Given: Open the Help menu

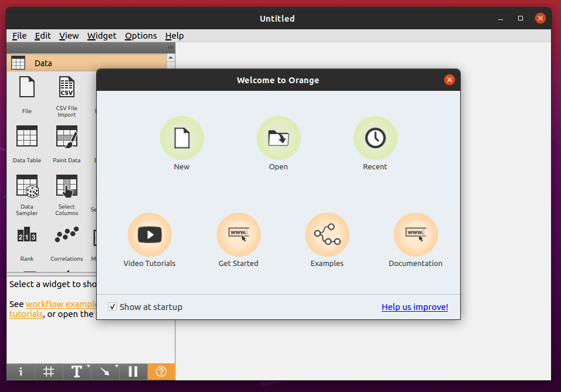Looking at the screenshot, I should pyautogui.click(x=174, y=36).
